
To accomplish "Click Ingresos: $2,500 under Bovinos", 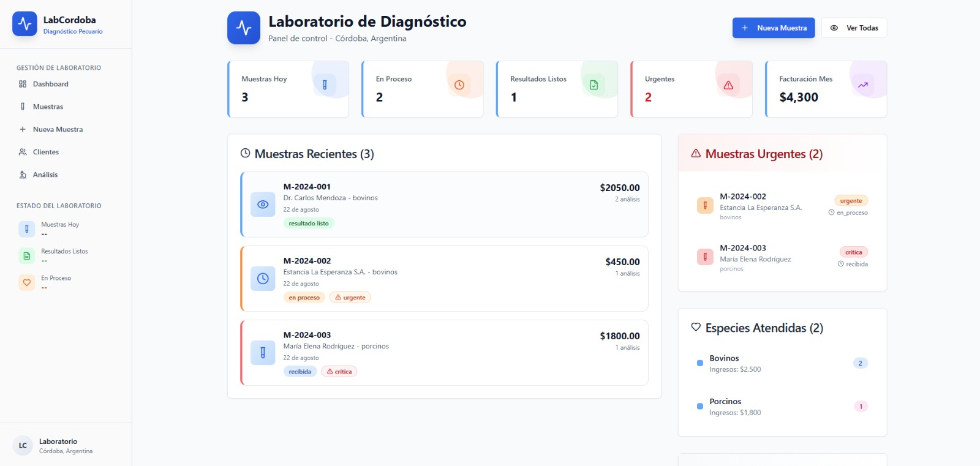I will 735,369.
